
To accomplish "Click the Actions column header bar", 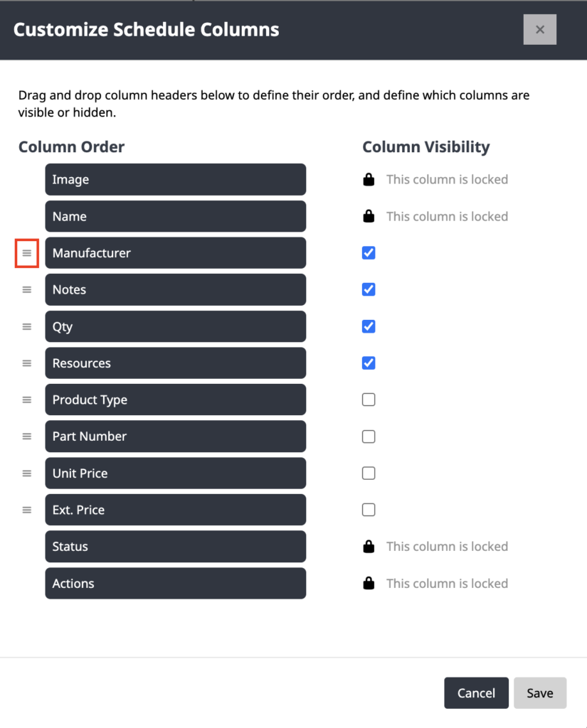I will coord(176,583).
